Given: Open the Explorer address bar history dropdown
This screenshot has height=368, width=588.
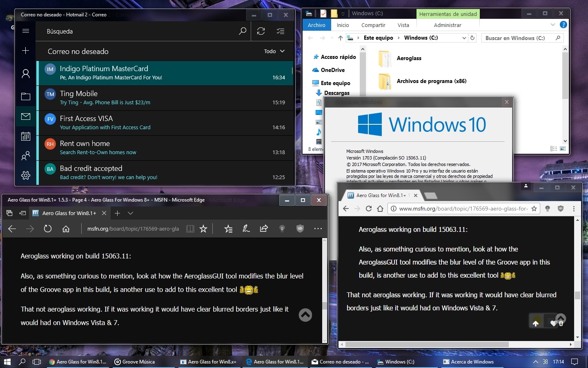Looking at the screenshot, I should (464, 38).
